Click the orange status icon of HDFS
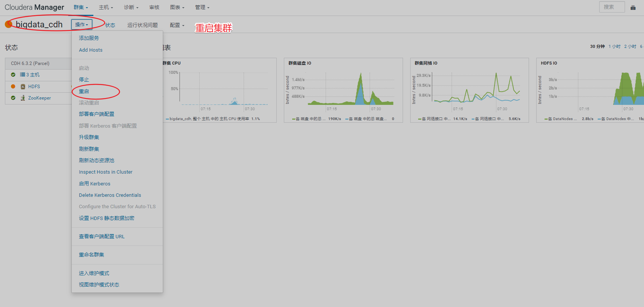Viewport: 644px width, 307px height. (x=13, y=87)
